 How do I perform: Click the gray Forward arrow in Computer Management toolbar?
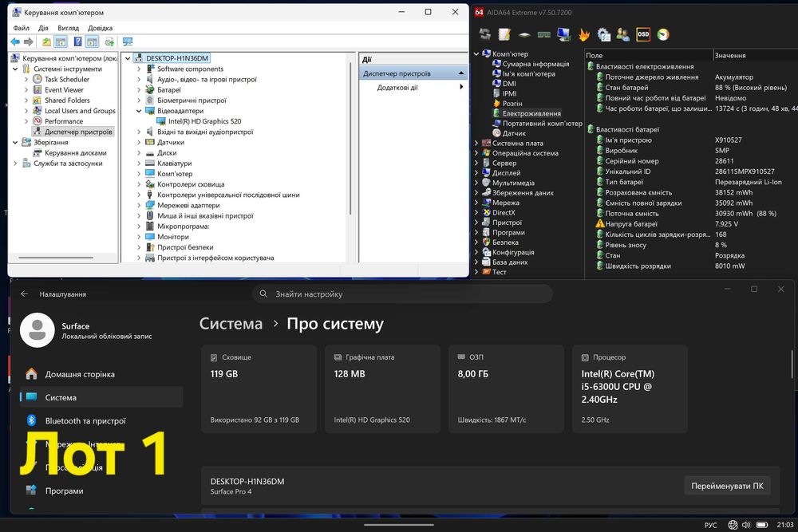[29, 41]
